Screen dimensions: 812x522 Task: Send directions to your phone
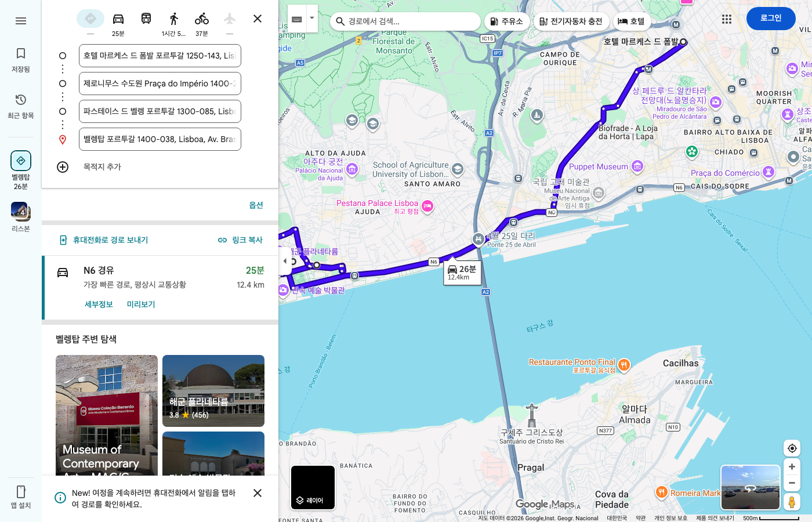pyautogui.click(x=104, y=240)
